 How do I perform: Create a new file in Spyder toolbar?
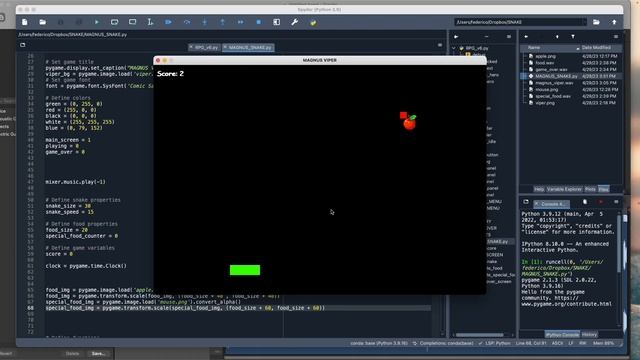pos(25,22)
